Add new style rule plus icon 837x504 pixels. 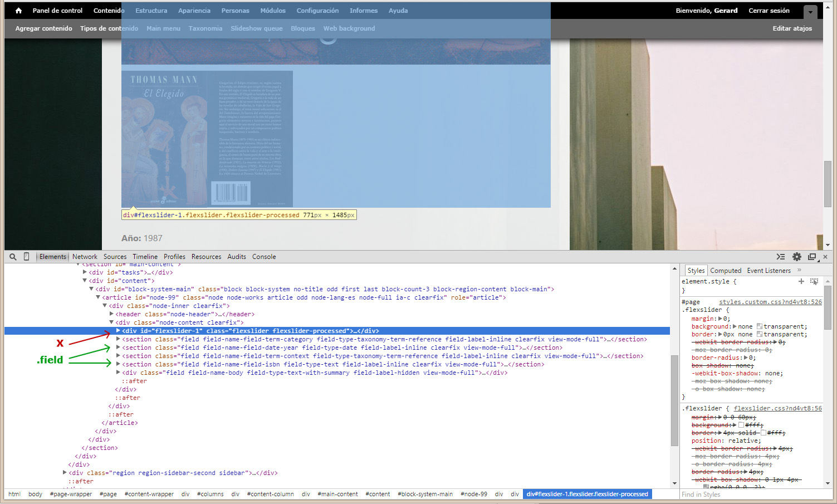pyautogui.click(x=801, y=281)
